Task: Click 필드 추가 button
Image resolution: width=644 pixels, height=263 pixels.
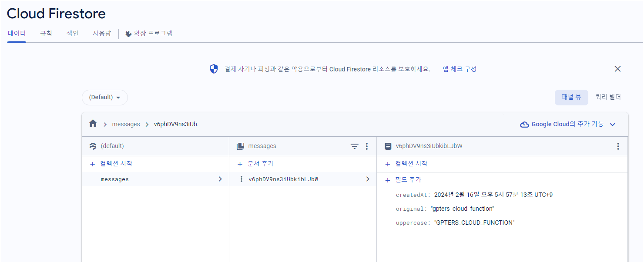Action: pyautogui.click(x=403, y=179)
